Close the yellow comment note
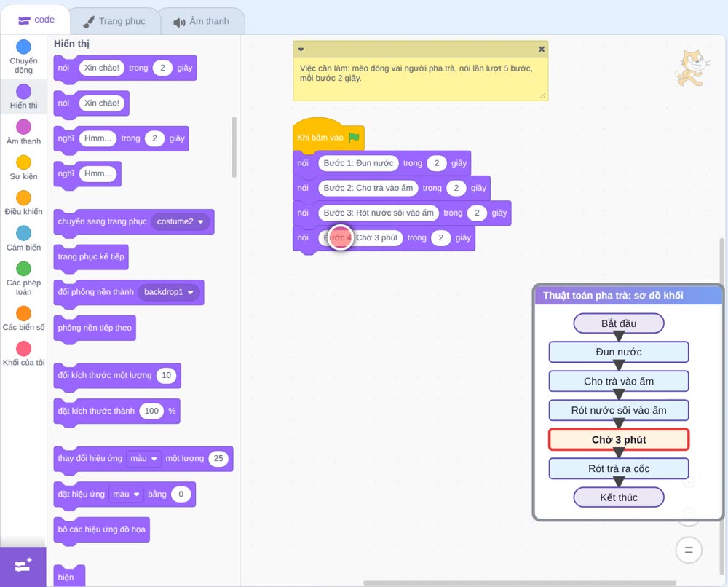 tap(542, 49)
